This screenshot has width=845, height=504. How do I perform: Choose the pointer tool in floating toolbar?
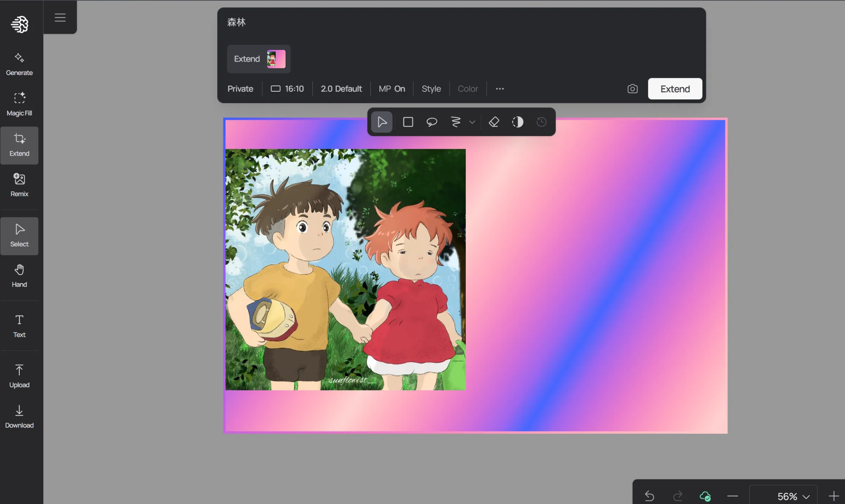382,122
